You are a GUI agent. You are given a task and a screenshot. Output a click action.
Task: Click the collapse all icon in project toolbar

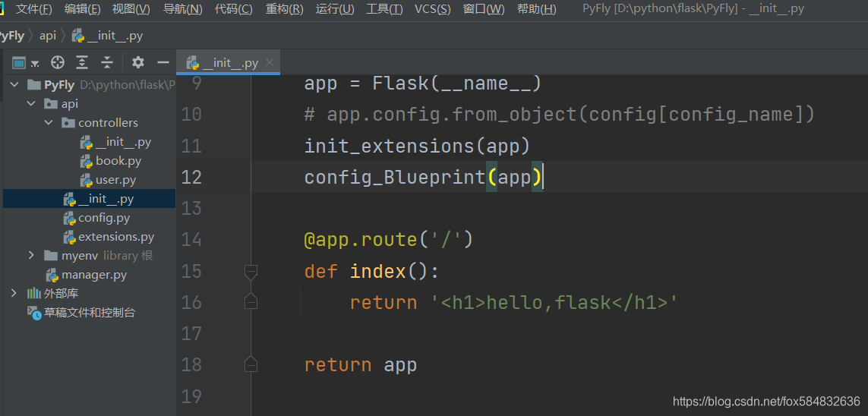(x=107, y=62)
